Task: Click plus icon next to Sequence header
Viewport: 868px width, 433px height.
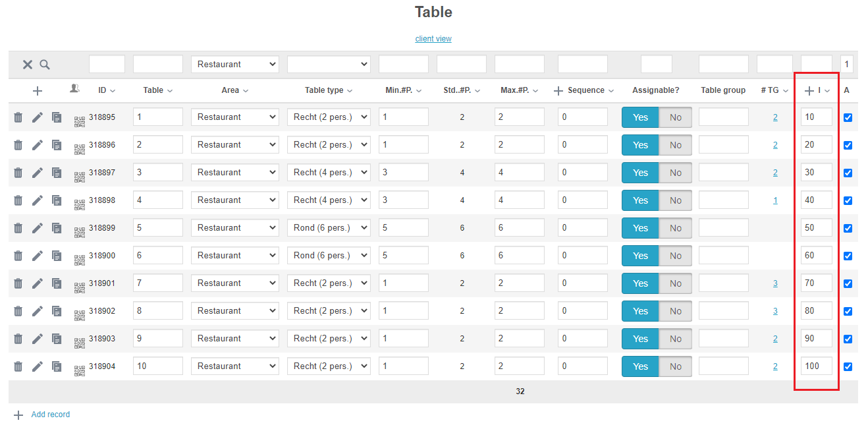Action: pos(558,91)
